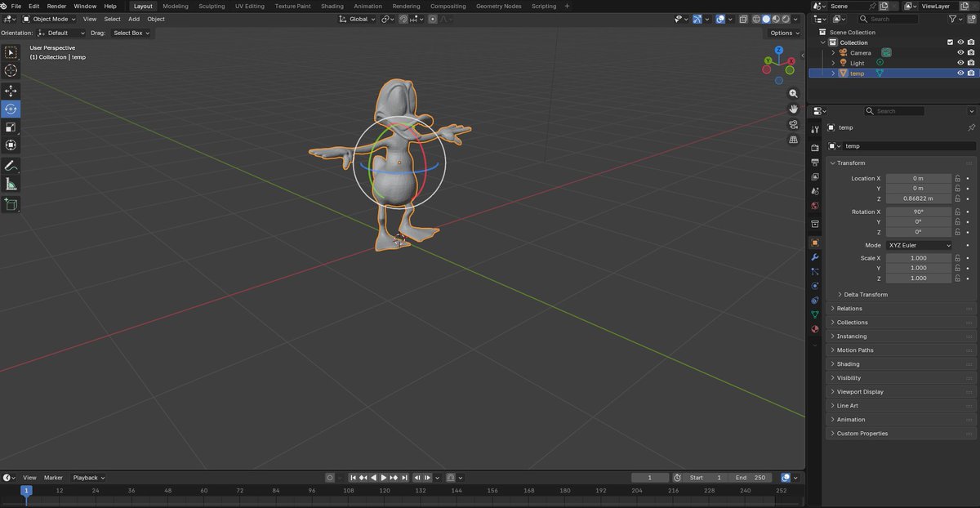980x508 pixels.
Task: Expand the Visibility panel
Action: 849,378
